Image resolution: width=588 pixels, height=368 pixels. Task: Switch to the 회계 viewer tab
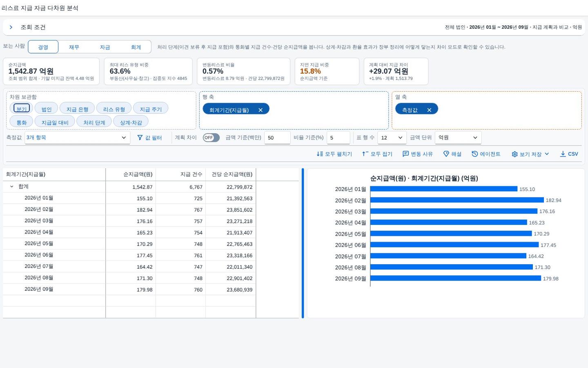coord(136,47)
